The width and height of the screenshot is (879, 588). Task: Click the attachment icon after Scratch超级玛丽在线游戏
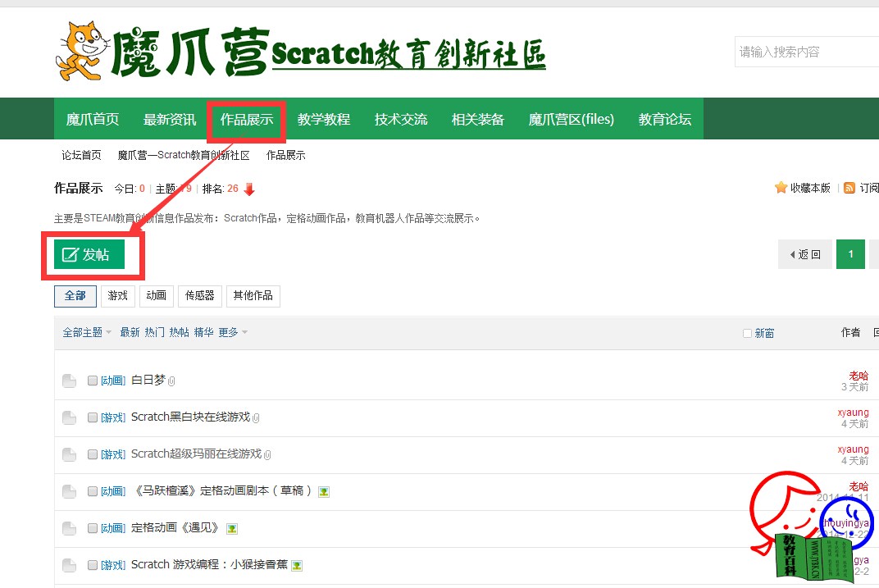point(267,455)
